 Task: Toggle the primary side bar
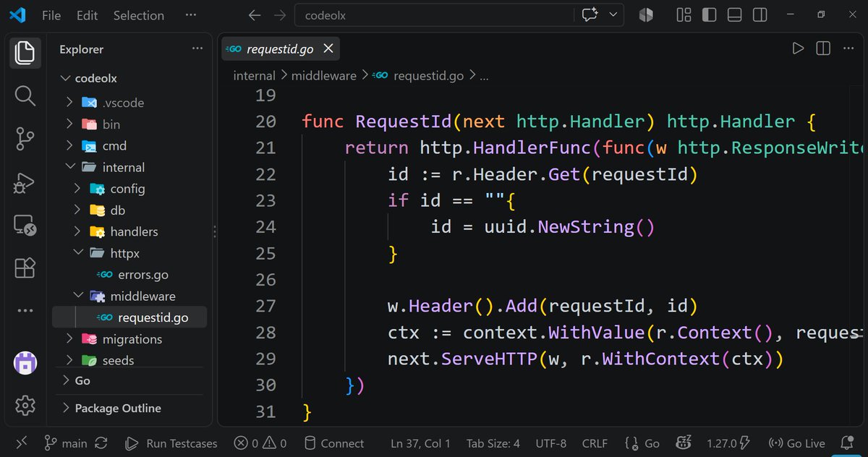pos(710,15)
